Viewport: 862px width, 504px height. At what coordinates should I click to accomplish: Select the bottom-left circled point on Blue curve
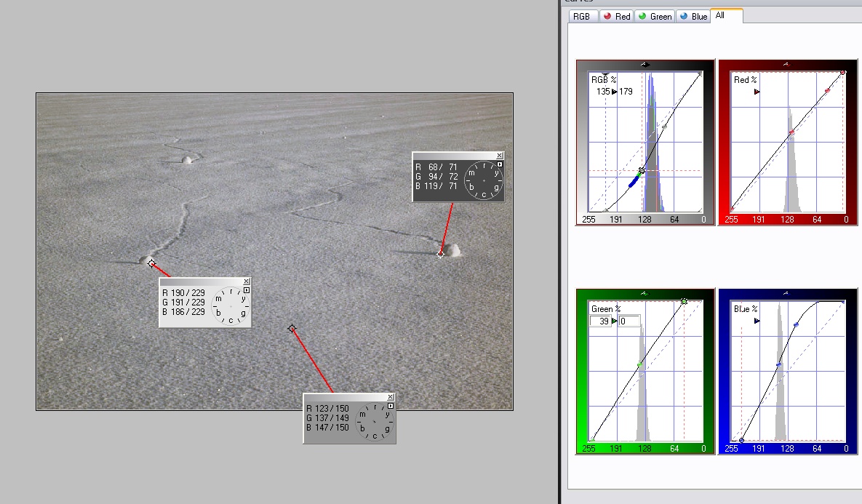click(741, 440)
